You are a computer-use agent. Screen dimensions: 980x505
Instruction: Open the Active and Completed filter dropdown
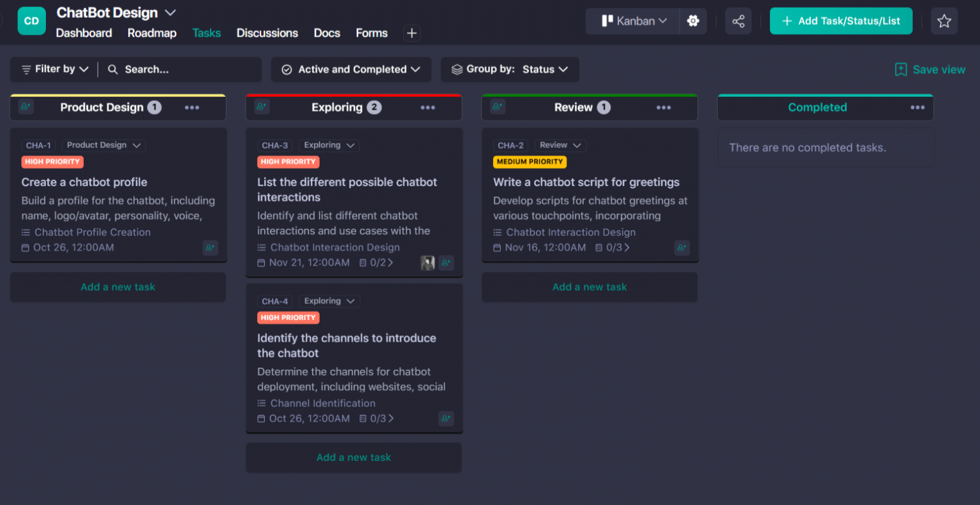(351, 70)
